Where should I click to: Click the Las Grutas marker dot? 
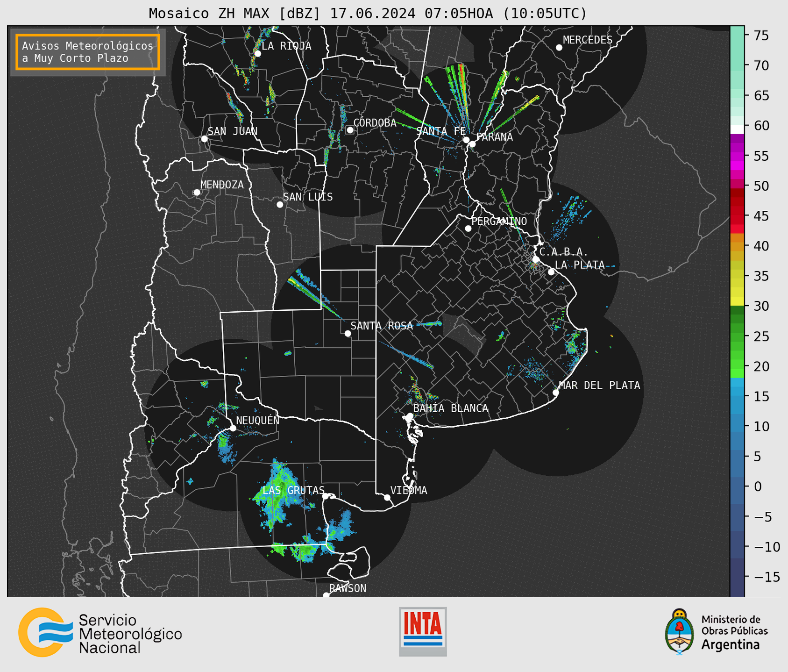point(326,496)
